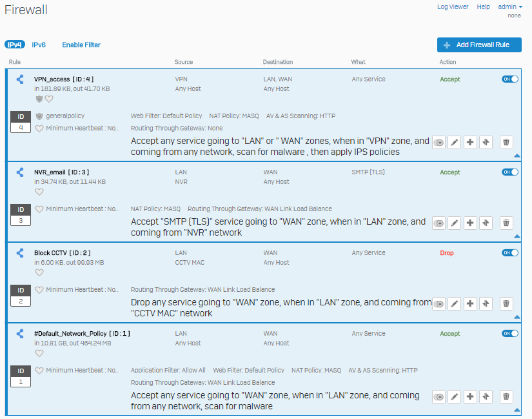Disable the Block CCTV rule toggle
Screen dimensions: 532x419
(x=510, y=253)
